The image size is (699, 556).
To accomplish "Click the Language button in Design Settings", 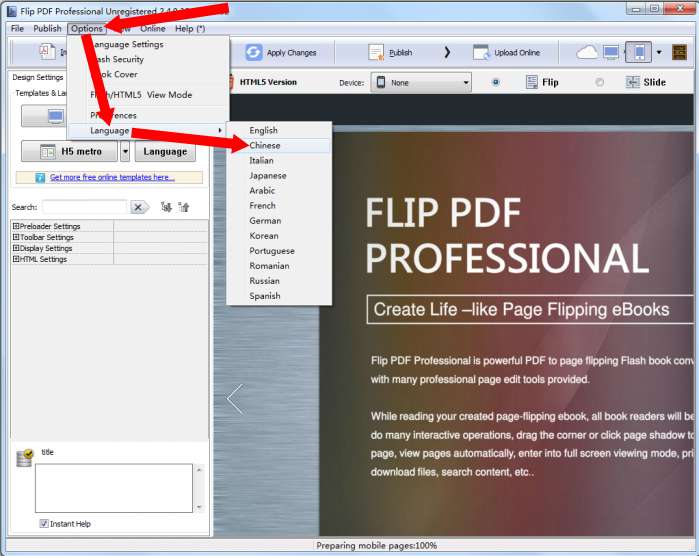I will 165,152.
